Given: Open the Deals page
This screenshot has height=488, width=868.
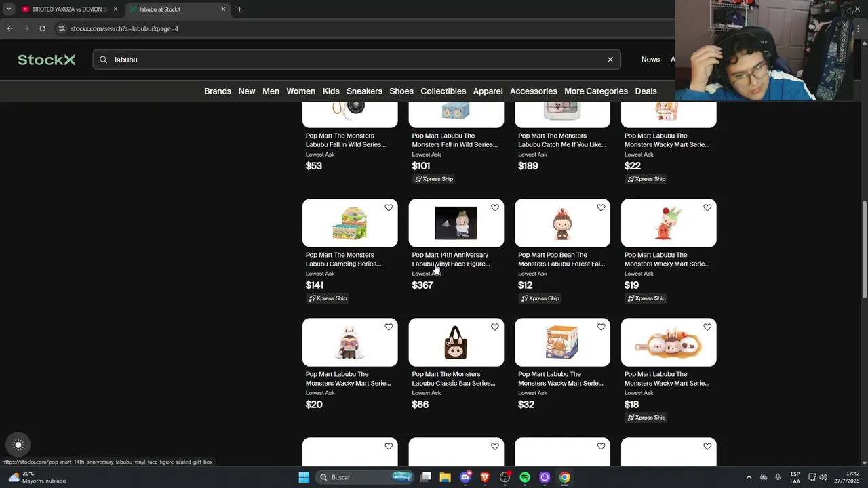Looking at the screenshot, I should point(646,91).
